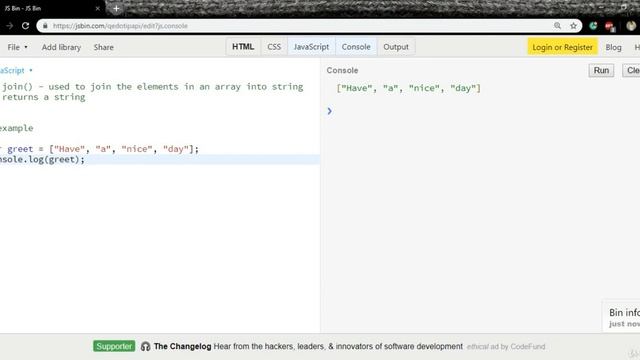Image resolution: width=640 pixels, height=360 pixels.
Task: Open the browser profile avatar
Action: click(x=631, y=26)
